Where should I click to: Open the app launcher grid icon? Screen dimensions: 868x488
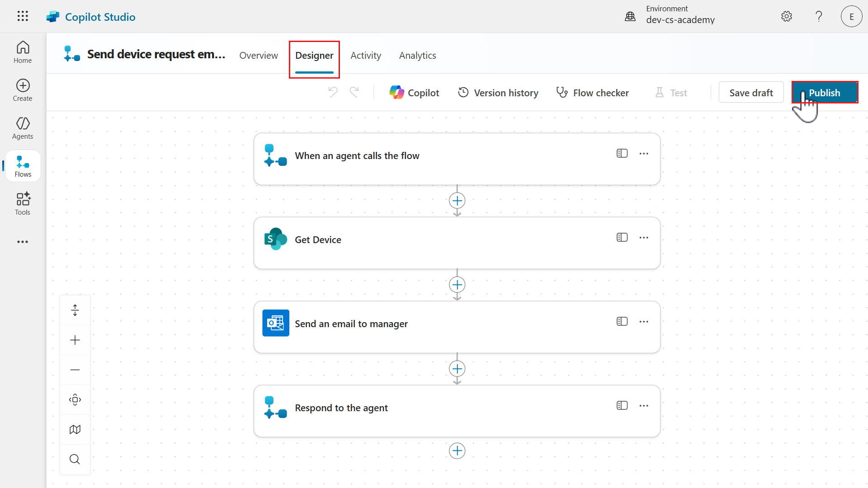click(x=23, y=16)
